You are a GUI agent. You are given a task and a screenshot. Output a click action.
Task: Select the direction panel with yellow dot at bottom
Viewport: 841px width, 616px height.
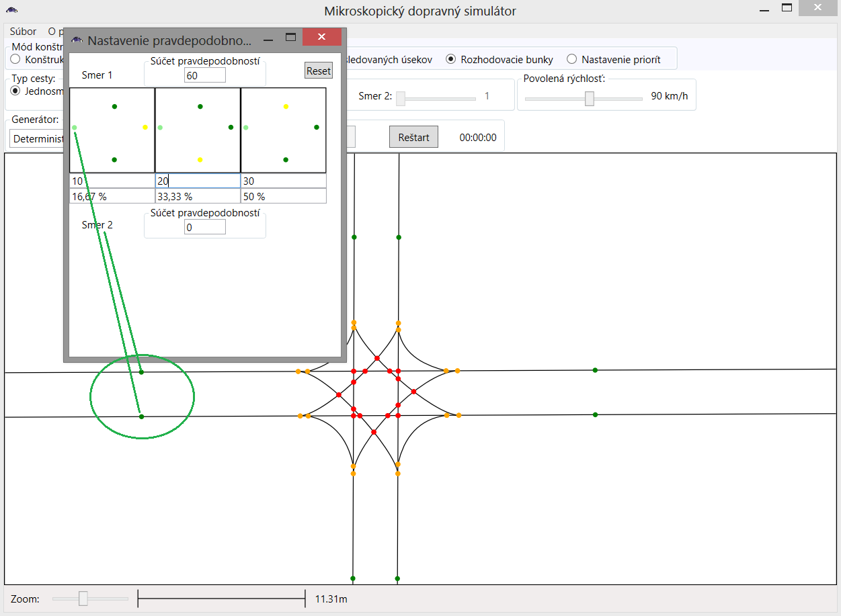(198, 130)
